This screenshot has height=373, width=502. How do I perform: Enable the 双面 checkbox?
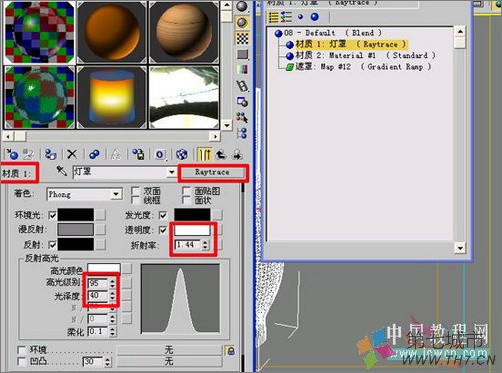coord(135,191)
